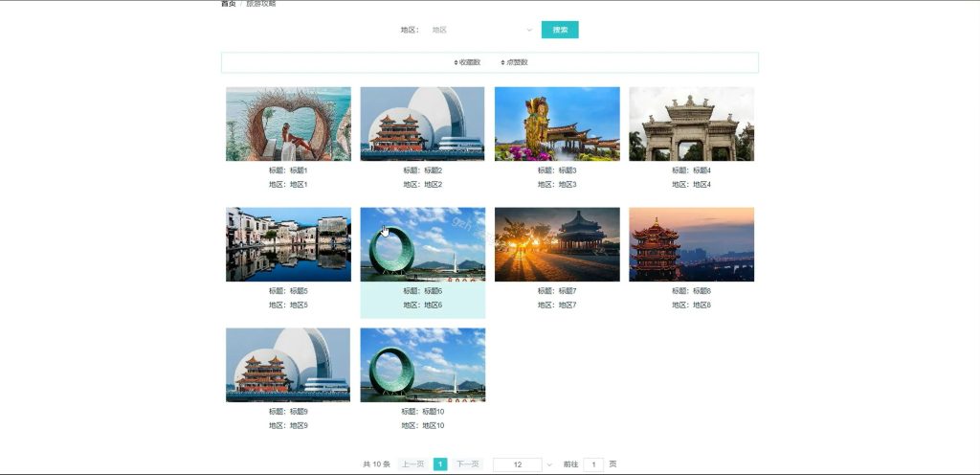This screenshot has width=980, height=475.
Task: Open the golden statue thumbnail 标题3
Action: point(557,124)
